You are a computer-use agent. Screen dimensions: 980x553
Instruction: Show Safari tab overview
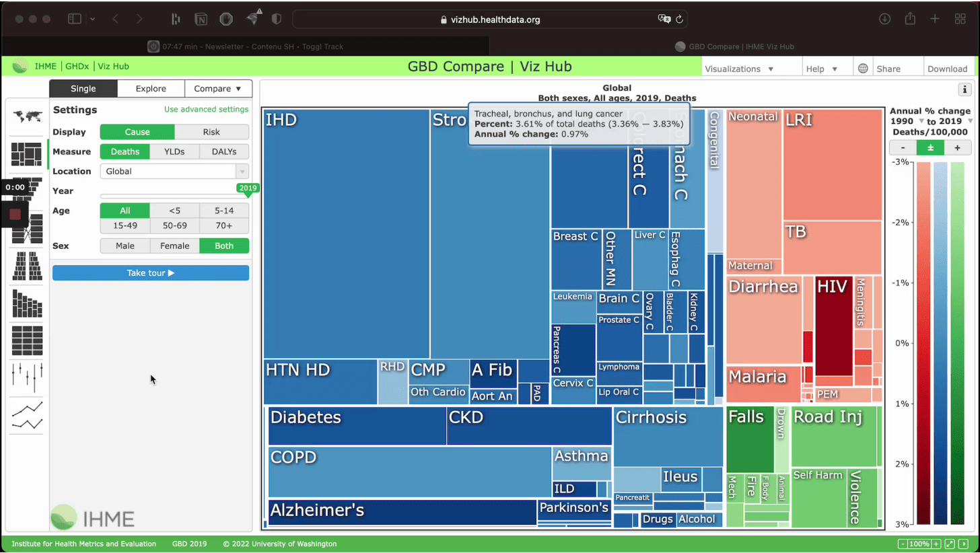coord(960,19)
